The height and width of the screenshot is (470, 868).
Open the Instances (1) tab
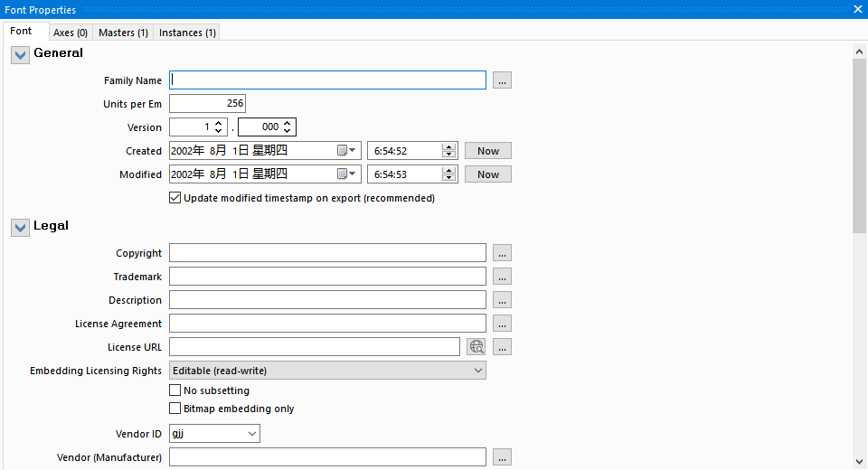point(187,33)
